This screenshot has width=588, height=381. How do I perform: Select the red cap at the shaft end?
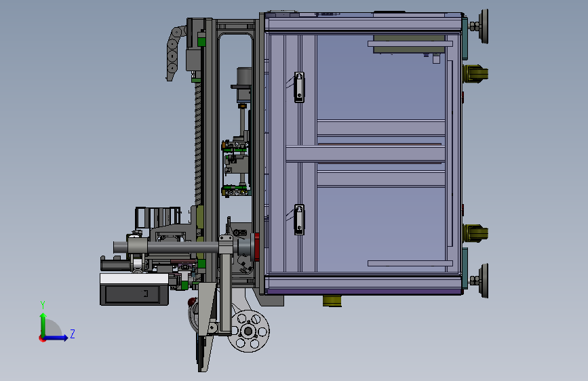click(257, 247)
